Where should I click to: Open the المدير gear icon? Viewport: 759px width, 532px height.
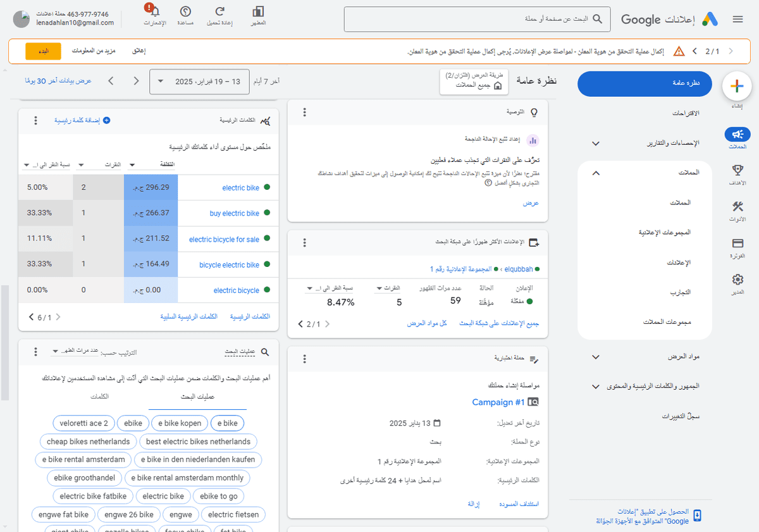tap(737, 278)
